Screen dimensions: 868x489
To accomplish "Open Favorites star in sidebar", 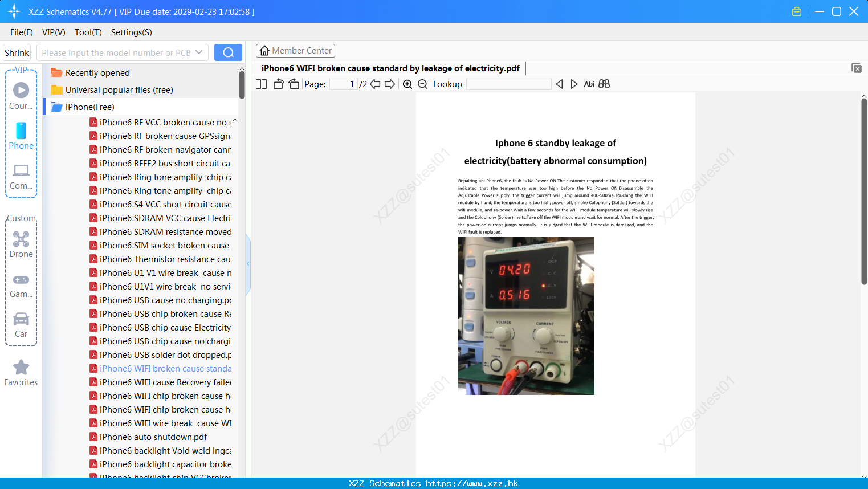I will click(21, 373).
